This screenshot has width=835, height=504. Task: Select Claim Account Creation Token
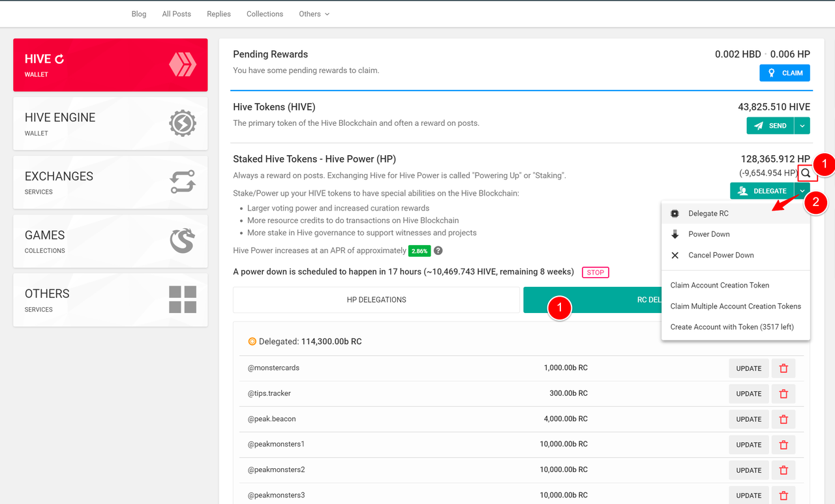tap(736, 285)
